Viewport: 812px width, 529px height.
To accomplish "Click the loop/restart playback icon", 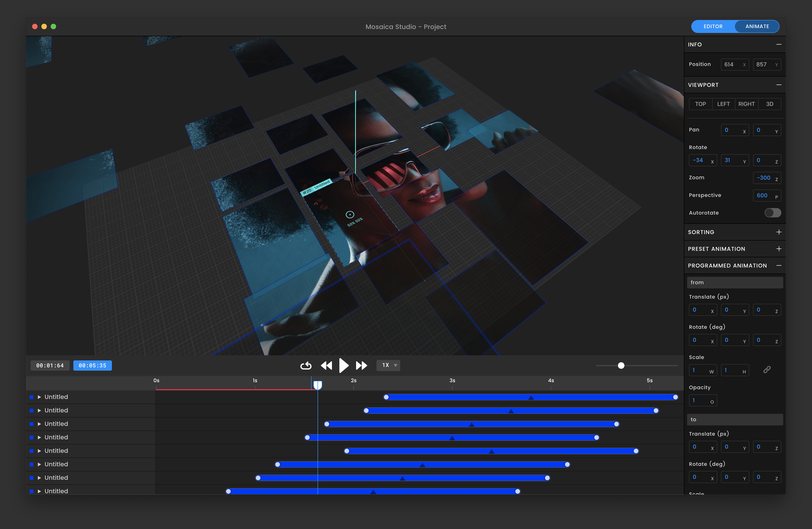I will click(306, 366).
